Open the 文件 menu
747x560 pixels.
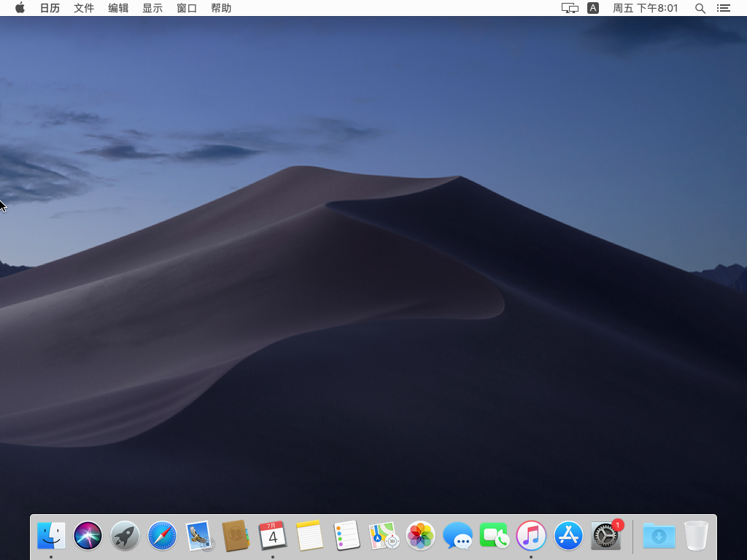(x=84, y=8)
